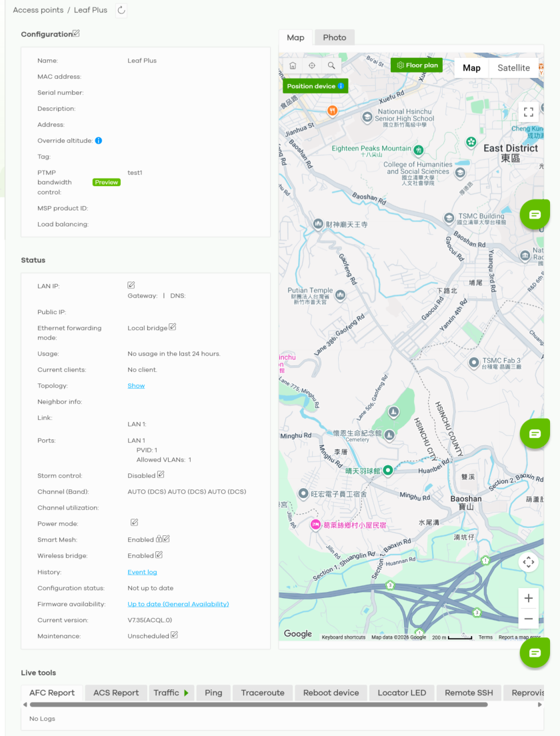Edit Ethernet forwarding mode Local bridge

[x=172, y=327]
